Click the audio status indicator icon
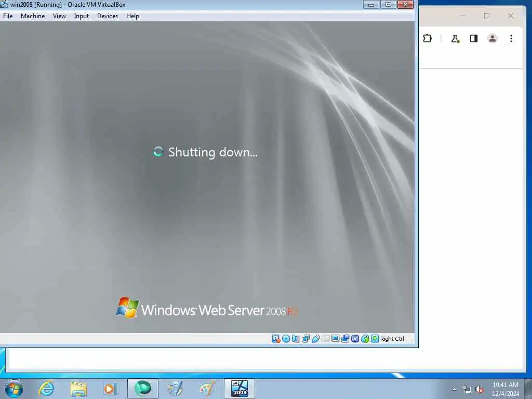The height and width of the screenshot is (399, 532). tap(296, 339)
